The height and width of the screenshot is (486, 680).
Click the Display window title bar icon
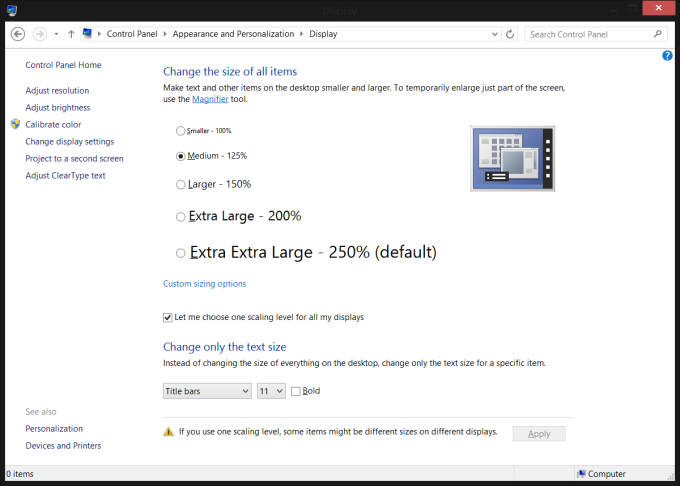[12, 10]
